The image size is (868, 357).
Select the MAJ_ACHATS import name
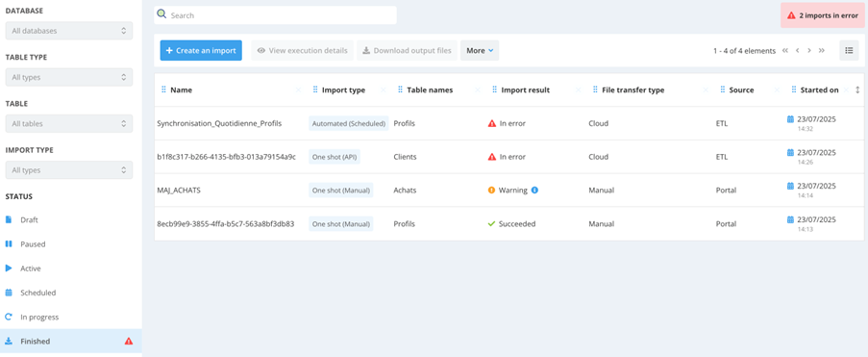(x=179, y=191)
